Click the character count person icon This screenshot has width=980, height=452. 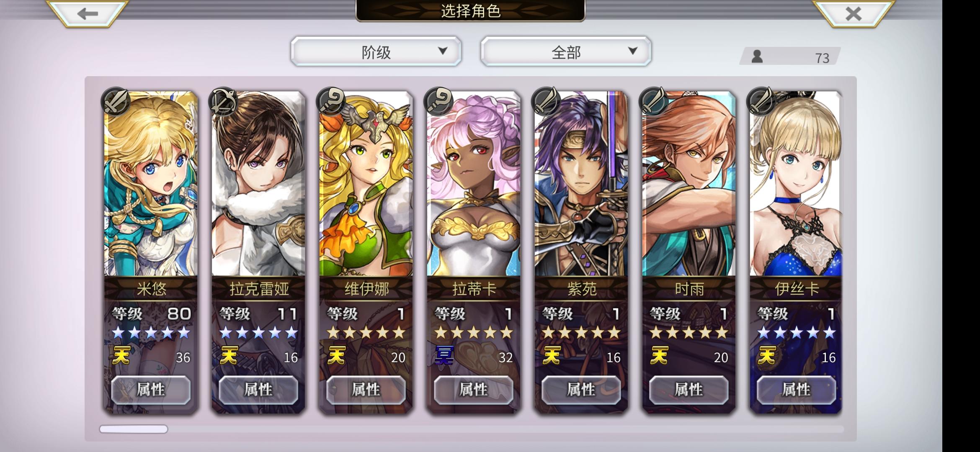pos(757,56)
